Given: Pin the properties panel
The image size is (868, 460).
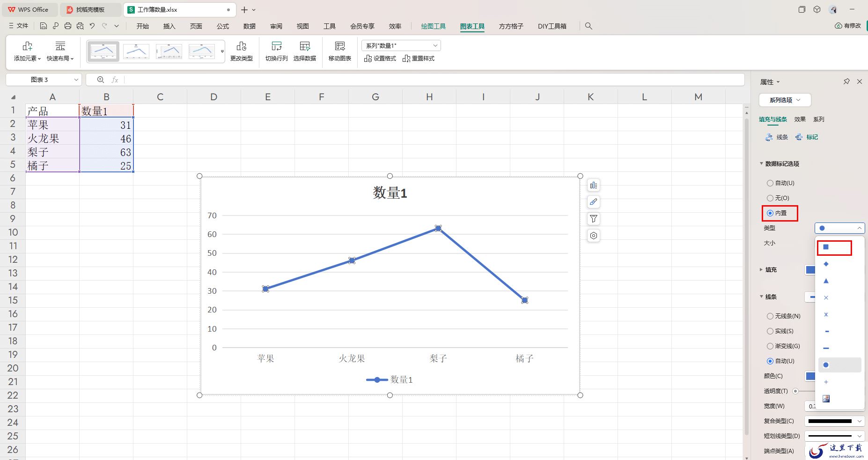Looking at the screenshot, I should coord(846,82).
